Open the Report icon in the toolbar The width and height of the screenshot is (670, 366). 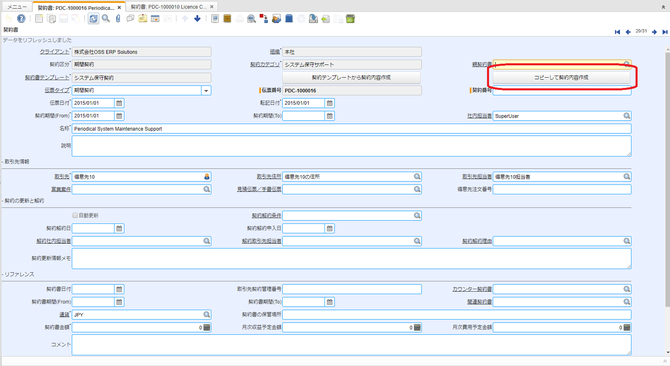[215, 18]
